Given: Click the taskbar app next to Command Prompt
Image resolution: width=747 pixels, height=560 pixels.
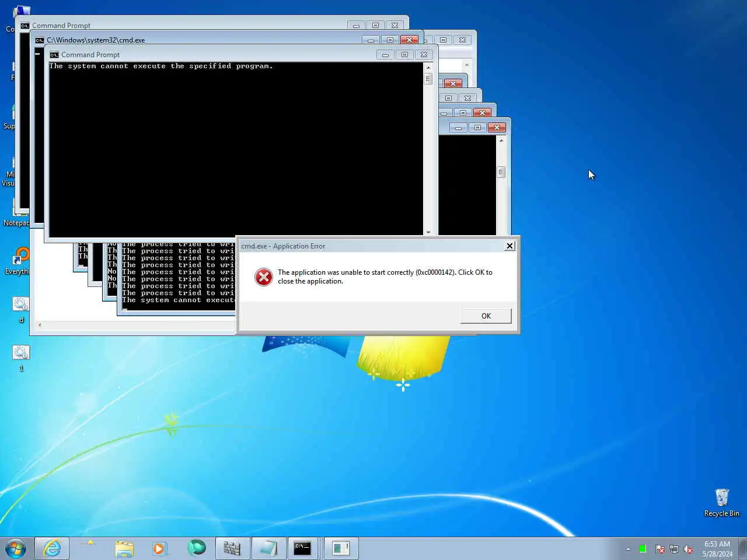Looking at the screenshot, I should 340,548.
